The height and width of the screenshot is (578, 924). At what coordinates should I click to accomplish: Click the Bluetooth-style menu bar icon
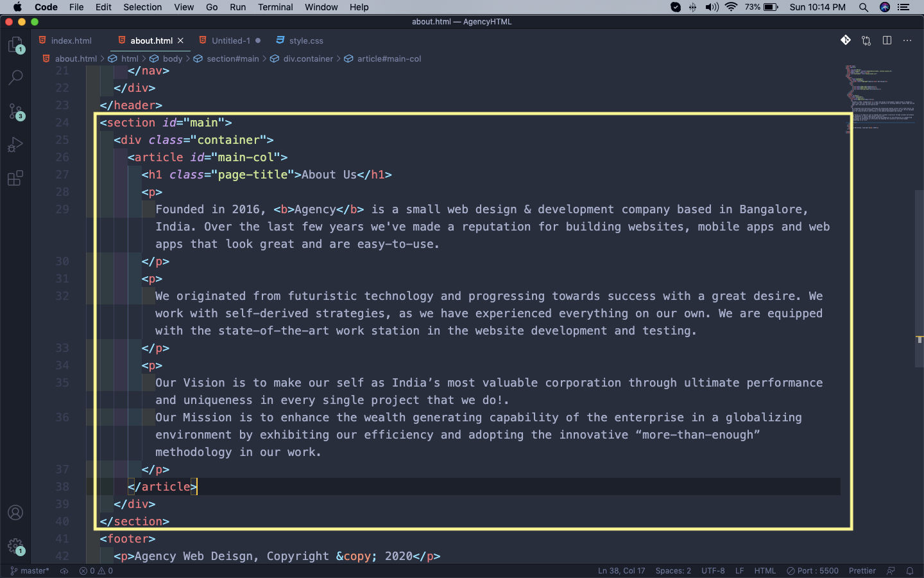[693, 7]
